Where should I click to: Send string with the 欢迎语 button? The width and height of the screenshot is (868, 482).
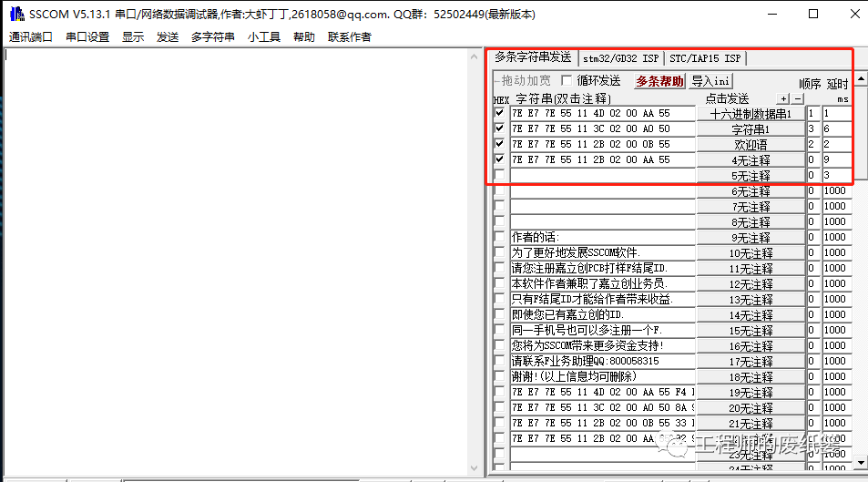click(751, 145)
